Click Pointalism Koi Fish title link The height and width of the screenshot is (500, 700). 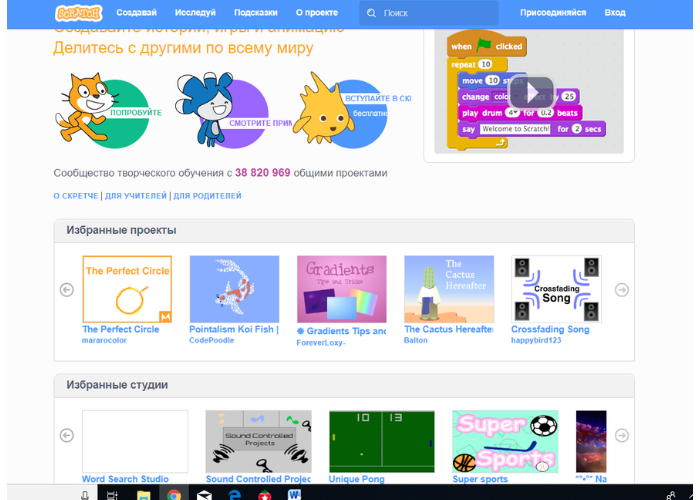click(234, 329)
